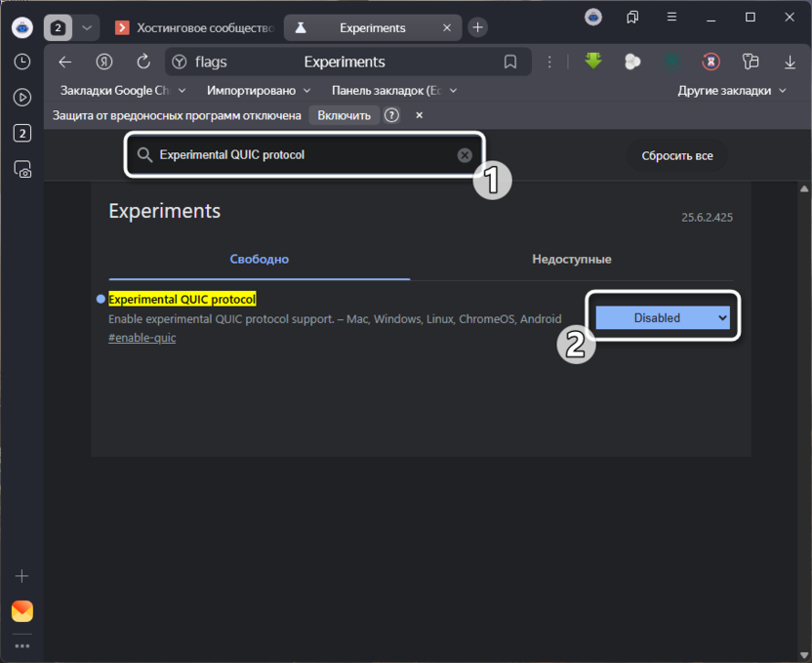Close the Experiments tab
This screenshot has width=812, height=663.
pos(447,28)
